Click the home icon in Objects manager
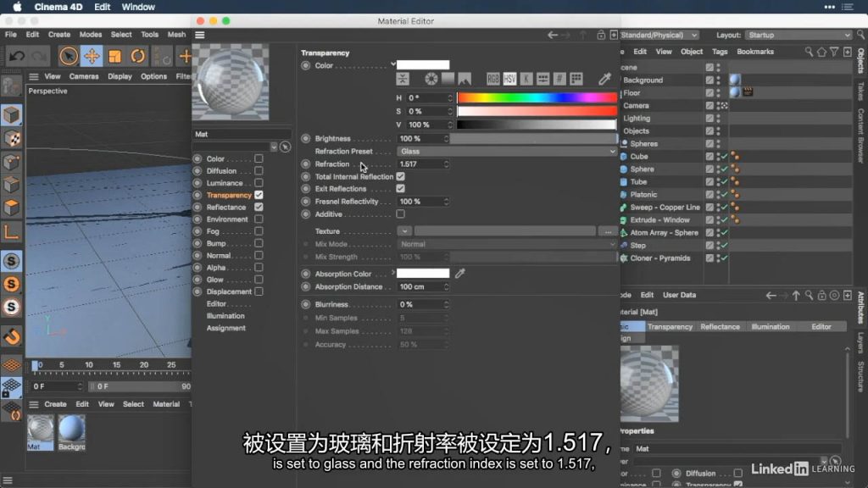This screenshot has width=868, height=488. (x=821, y=52)
